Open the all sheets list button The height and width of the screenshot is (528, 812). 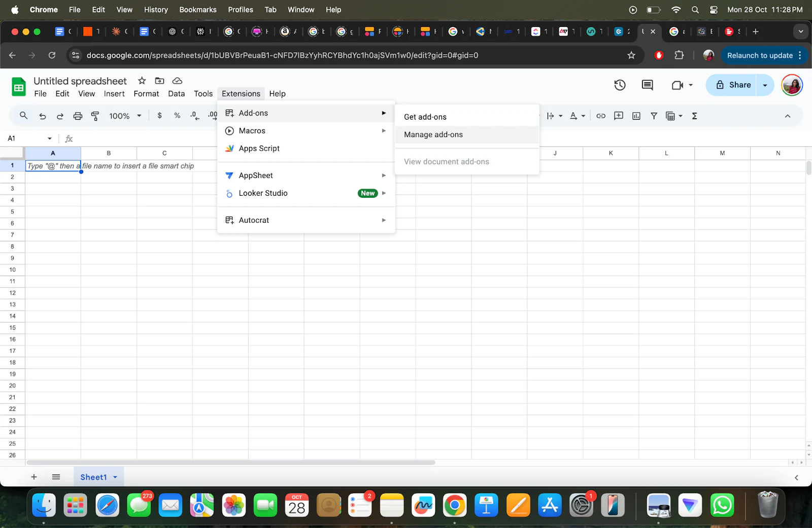point(56,477)
